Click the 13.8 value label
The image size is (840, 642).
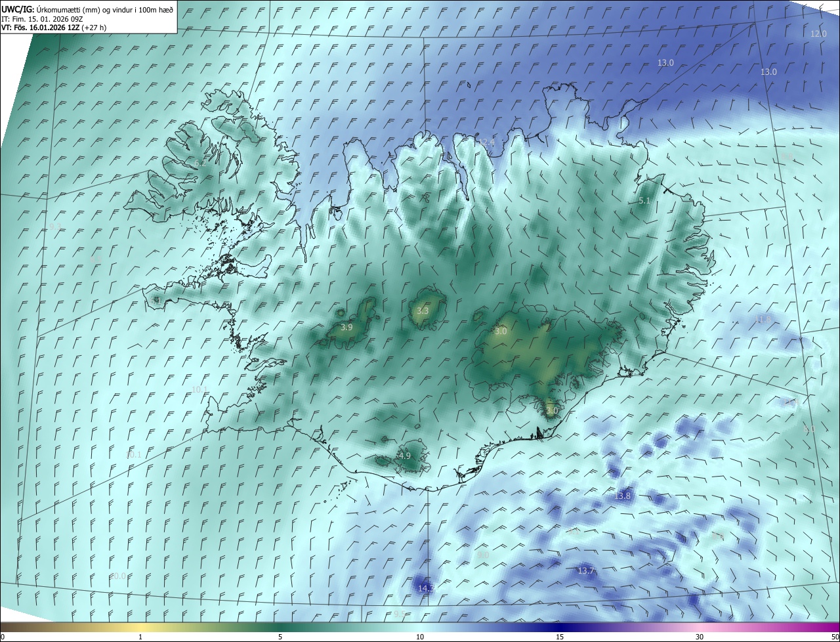coord(622,496)
